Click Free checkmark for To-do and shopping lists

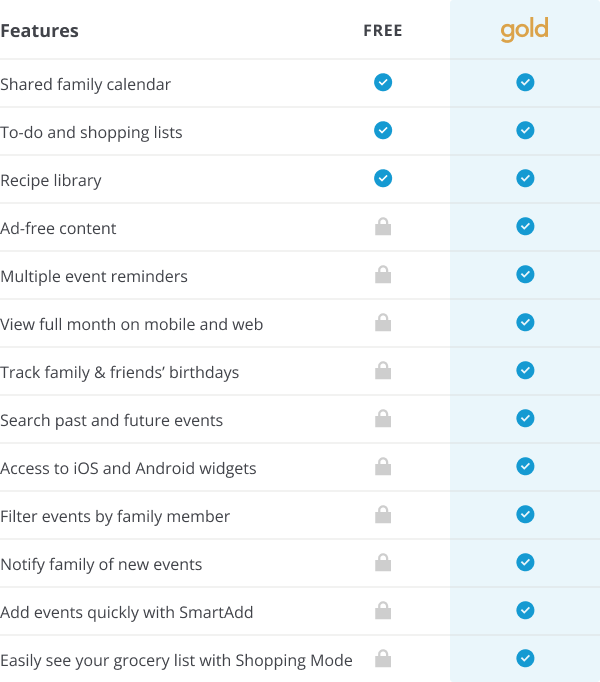[383, 130]
